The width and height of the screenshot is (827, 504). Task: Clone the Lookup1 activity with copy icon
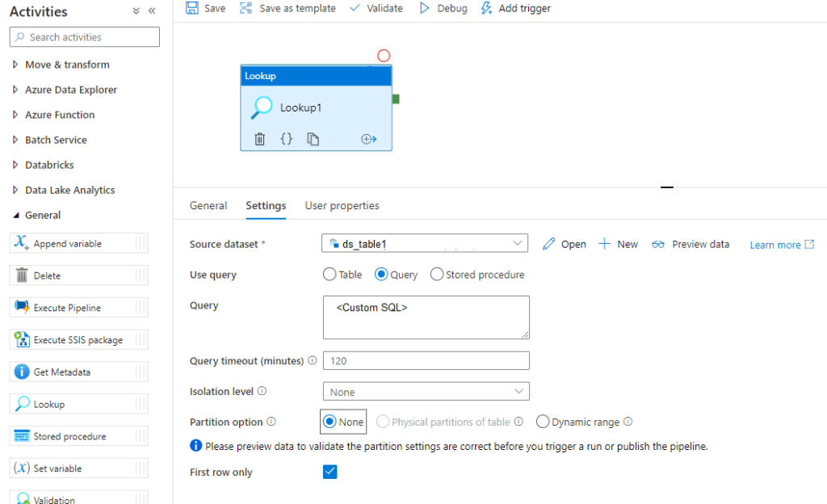(x=313, y=139)
